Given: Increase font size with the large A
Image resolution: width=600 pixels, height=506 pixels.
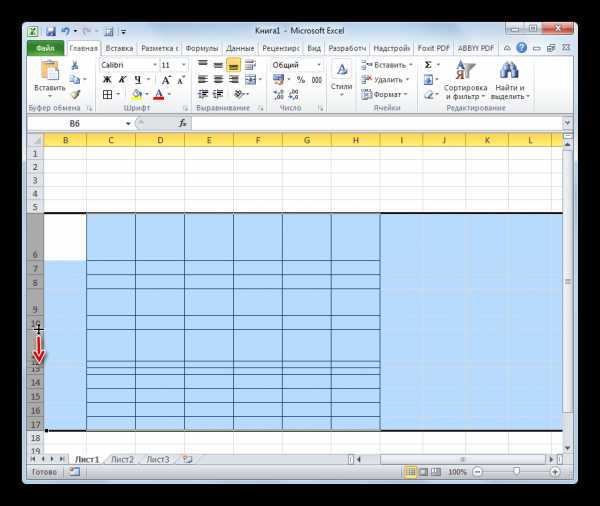Looking at the screenshot, I should click(165, 80).
